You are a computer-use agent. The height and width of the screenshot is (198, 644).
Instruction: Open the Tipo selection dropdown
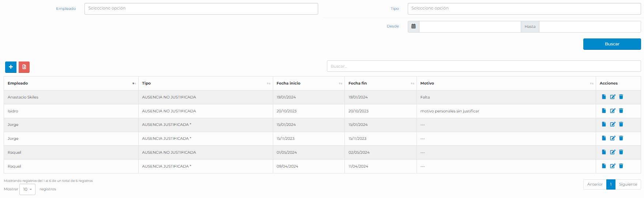point(524,9)
